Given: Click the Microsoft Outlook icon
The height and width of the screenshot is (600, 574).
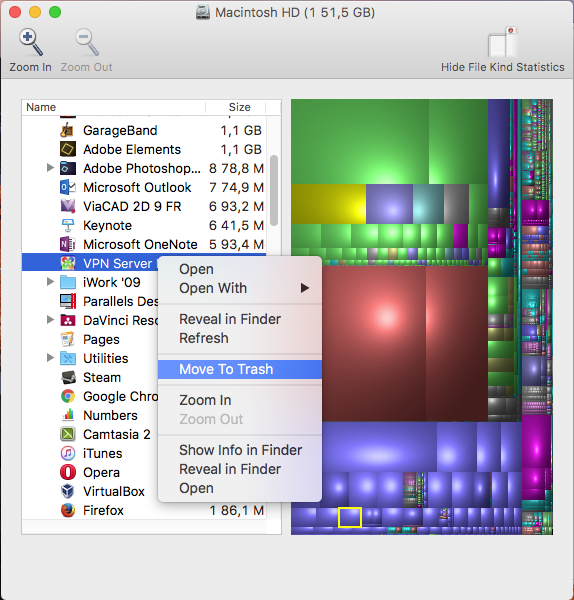Looking at the screenshot, I should tap(68, 188).
